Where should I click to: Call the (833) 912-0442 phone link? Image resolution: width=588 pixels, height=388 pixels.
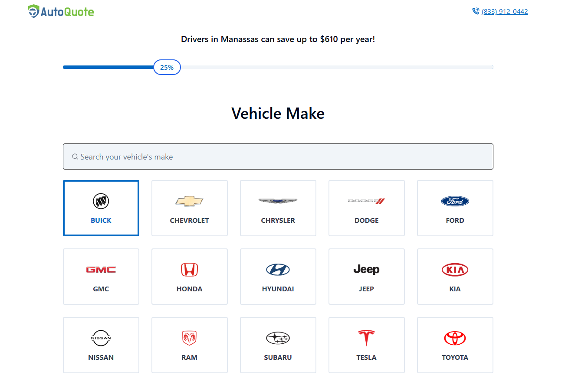click(505, 12)
